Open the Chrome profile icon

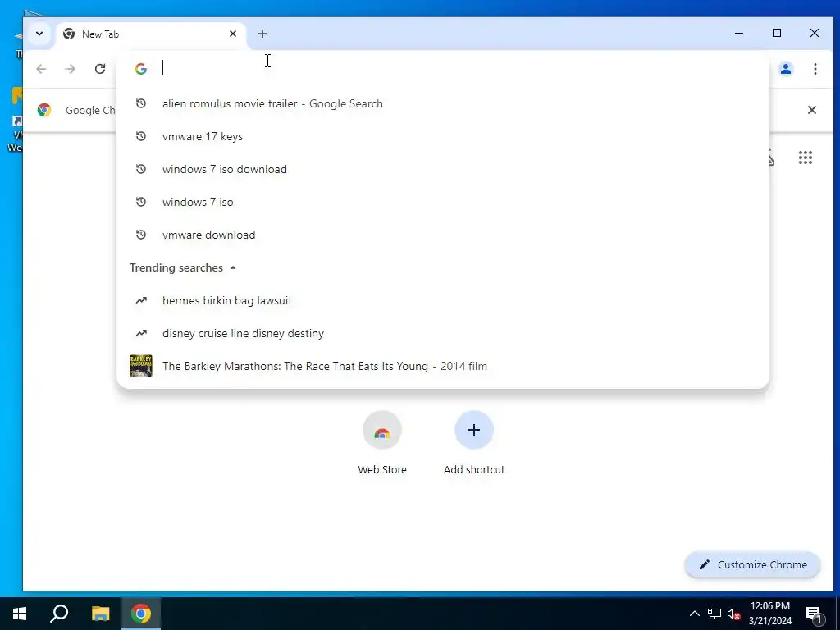pos(785,69)
